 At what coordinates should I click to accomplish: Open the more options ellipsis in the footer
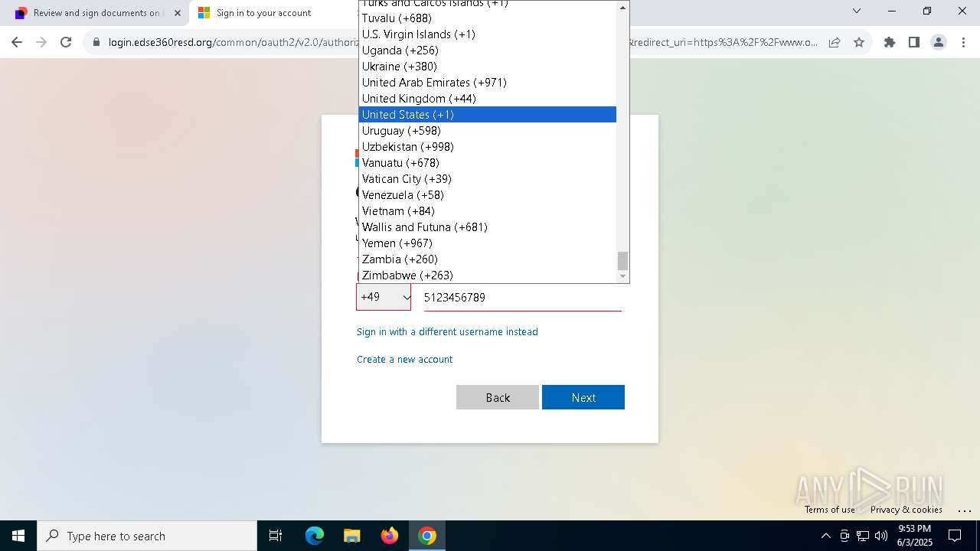tap(964, 510)
